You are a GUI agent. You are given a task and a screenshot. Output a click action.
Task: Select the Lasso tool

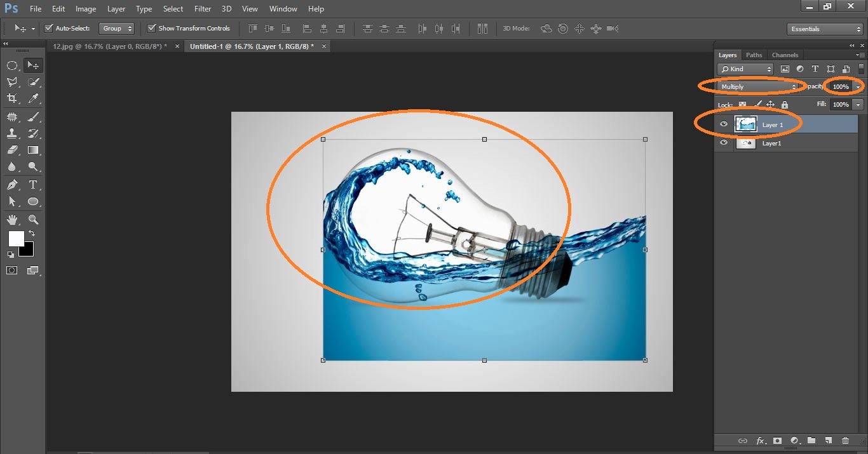[x=13, y=82]
